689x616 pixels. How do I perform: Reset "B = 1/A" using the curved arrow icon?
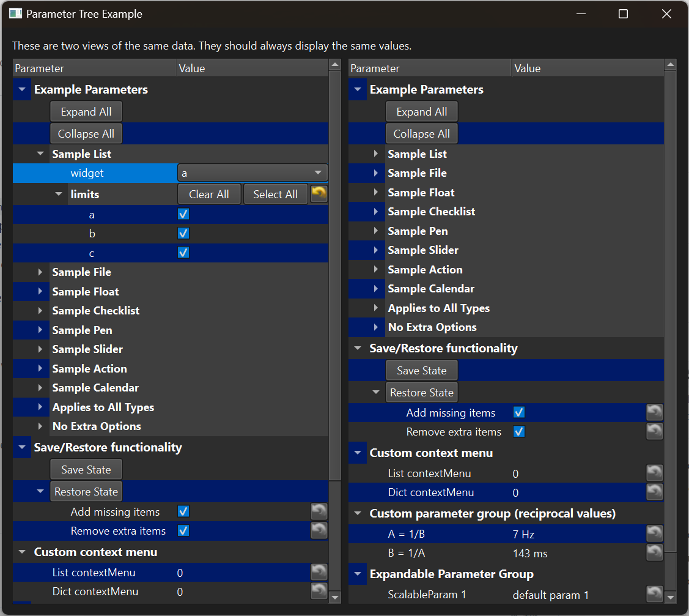(655, 552)
